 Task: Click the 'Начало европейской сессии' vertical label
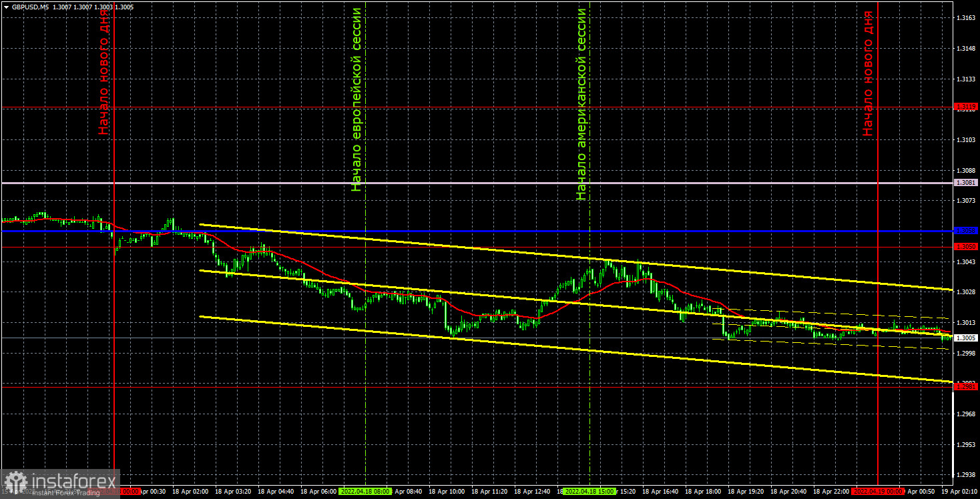[x=357, y=99]
